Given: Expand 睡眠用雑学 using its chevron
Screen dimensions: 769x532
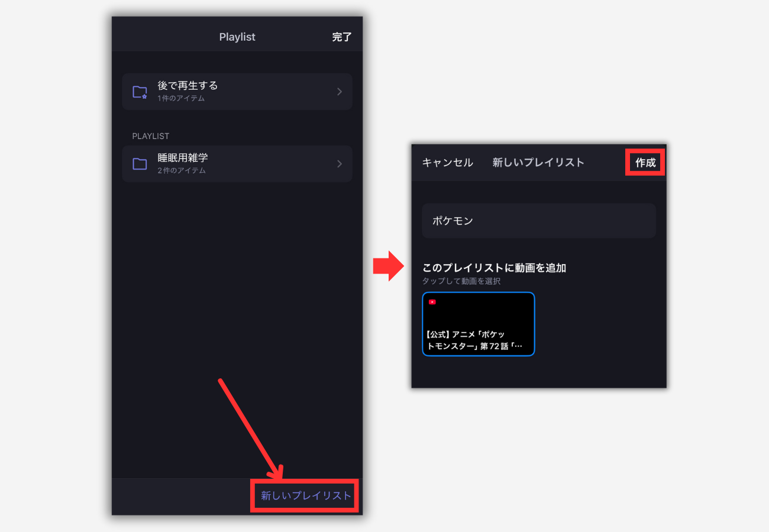Looking at the screenshot, I should pos(339,164).
